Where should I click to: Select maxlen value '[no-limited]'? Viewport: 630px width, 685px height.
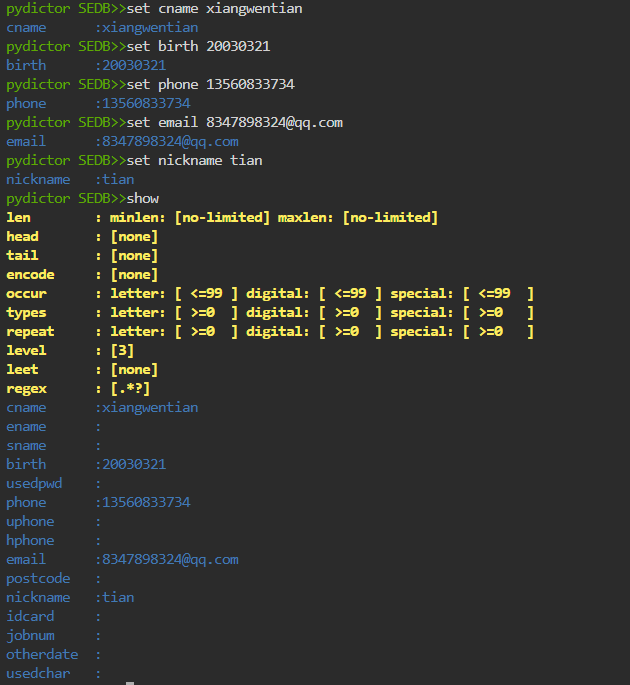390,218
